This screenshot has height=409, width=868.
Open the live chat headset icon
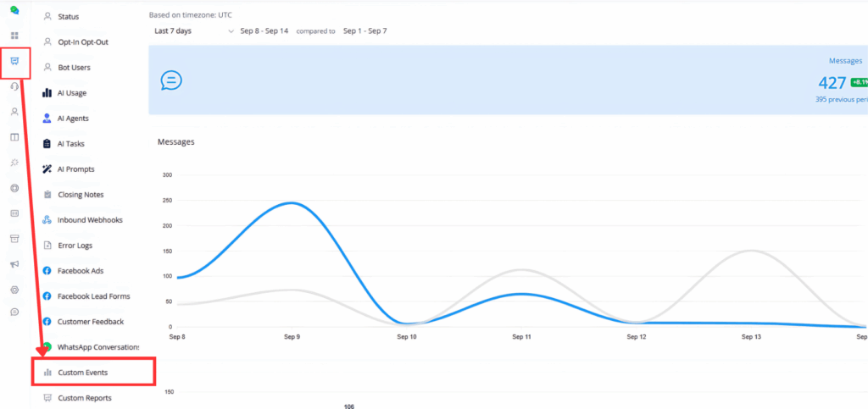[x=14, y=86]
